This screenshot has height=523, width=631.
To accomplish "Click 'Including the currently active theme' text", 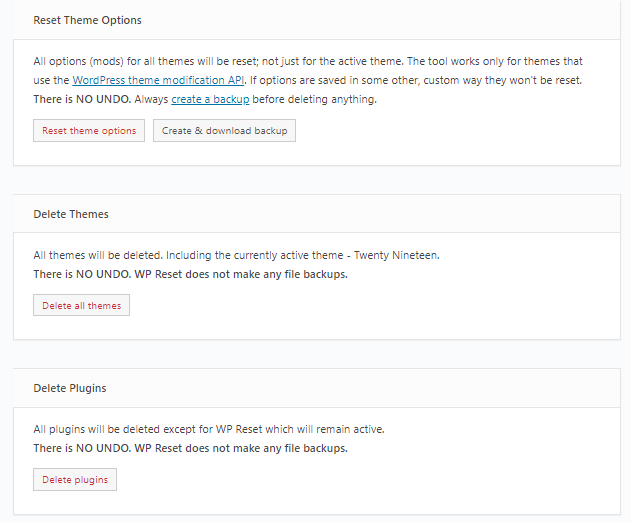I will click(254, 255).
